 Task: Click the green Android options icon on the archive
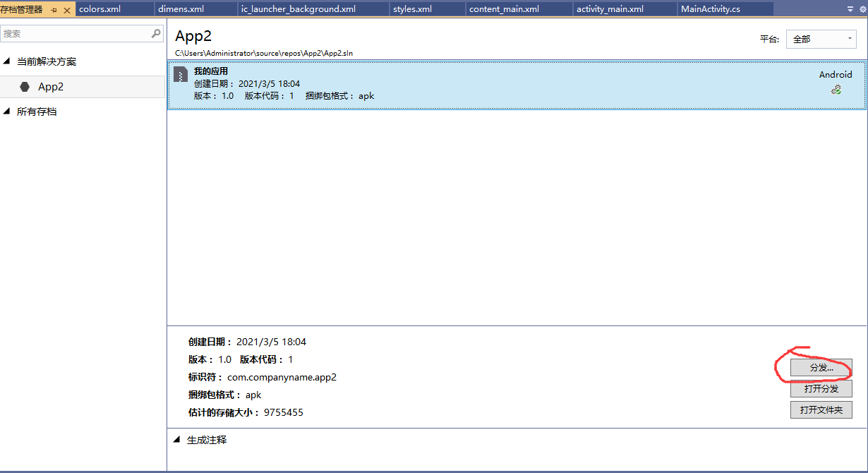coord(836,90)
